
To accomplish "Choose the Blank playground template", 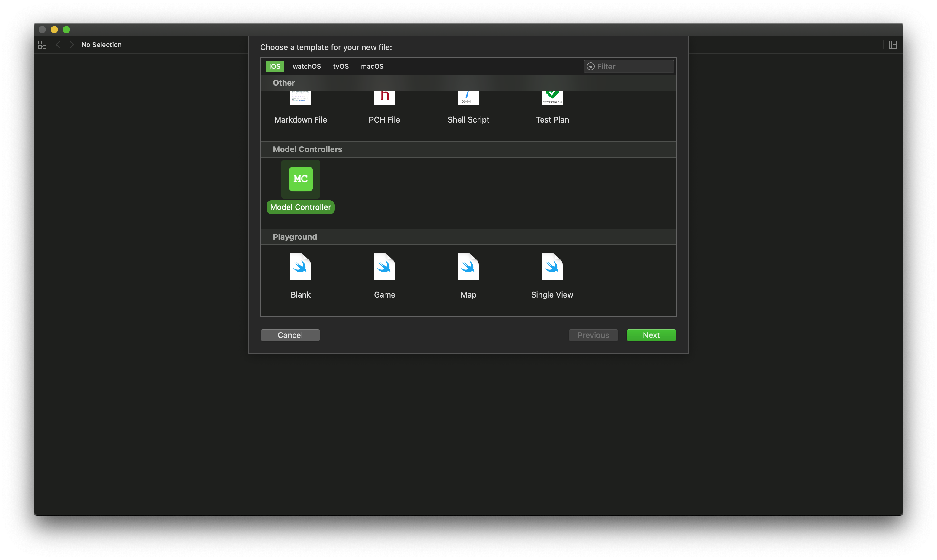I will click(300, 266).
